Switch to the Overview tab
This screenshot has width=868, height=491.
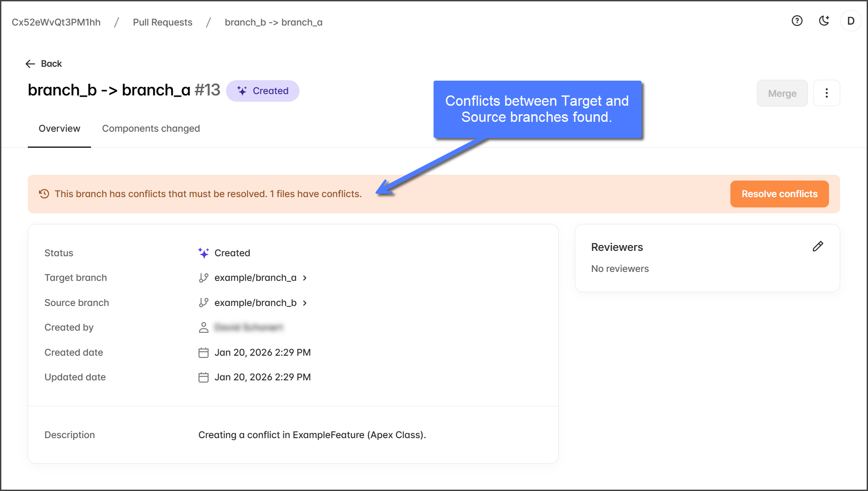tap(59, 129)
